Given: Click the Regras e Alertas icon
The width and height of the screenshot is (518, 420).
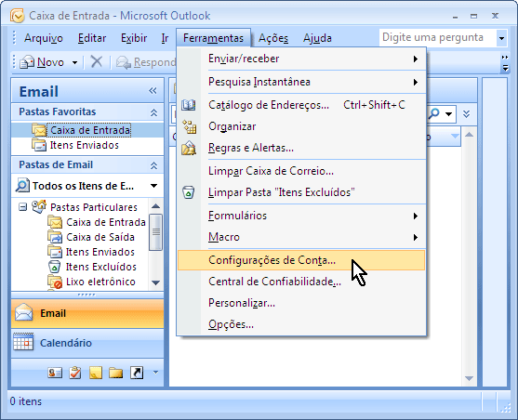Looking at the screenshot, I should 189,149.
